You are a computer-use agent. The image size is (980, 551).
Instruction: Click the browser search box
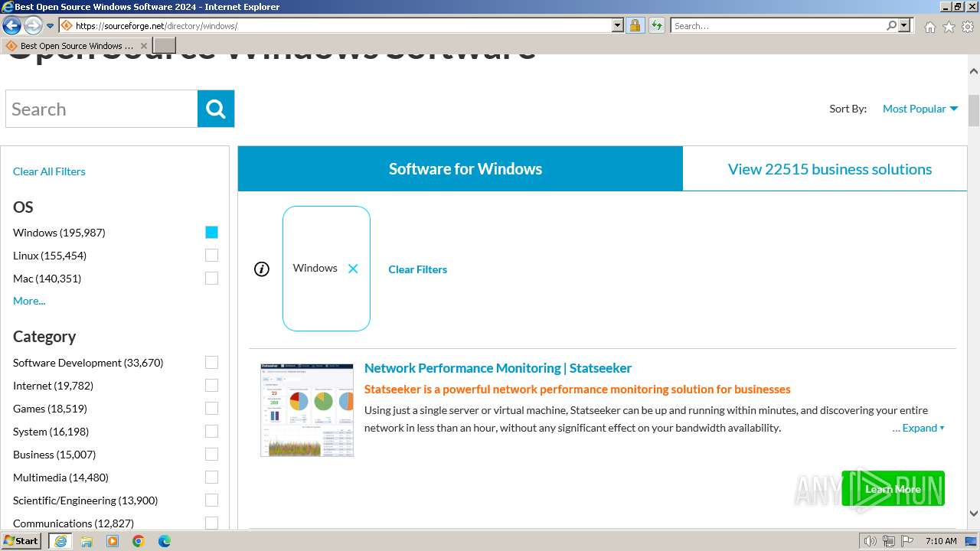[777, 25]
